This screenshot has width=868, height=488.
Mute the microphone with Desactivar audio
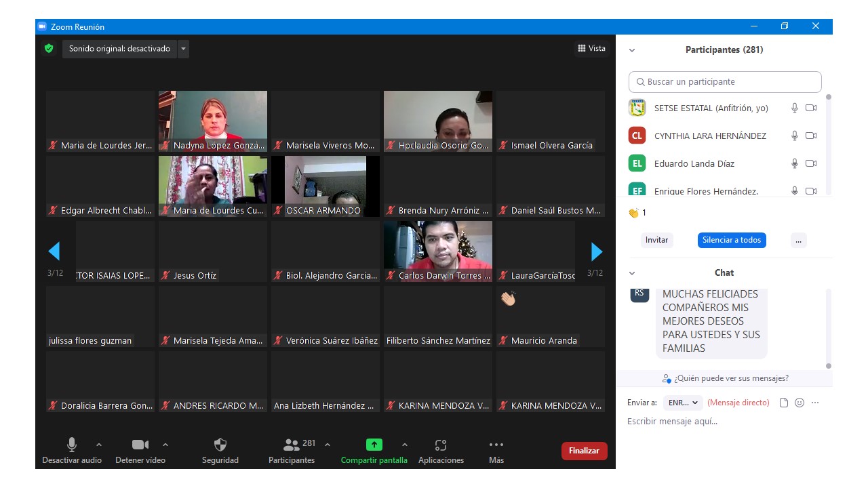point(72,451)
